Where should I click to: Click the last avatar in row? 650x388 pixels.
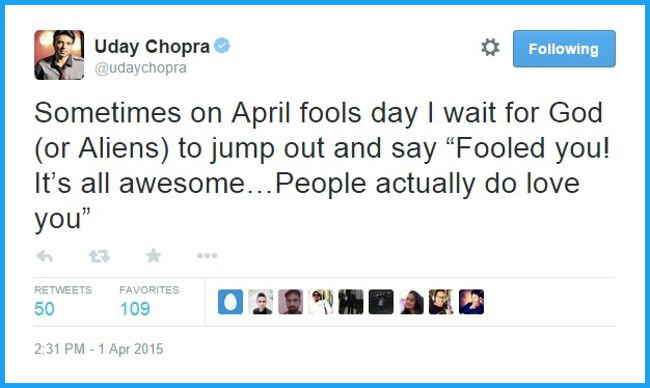coord(471,302)
